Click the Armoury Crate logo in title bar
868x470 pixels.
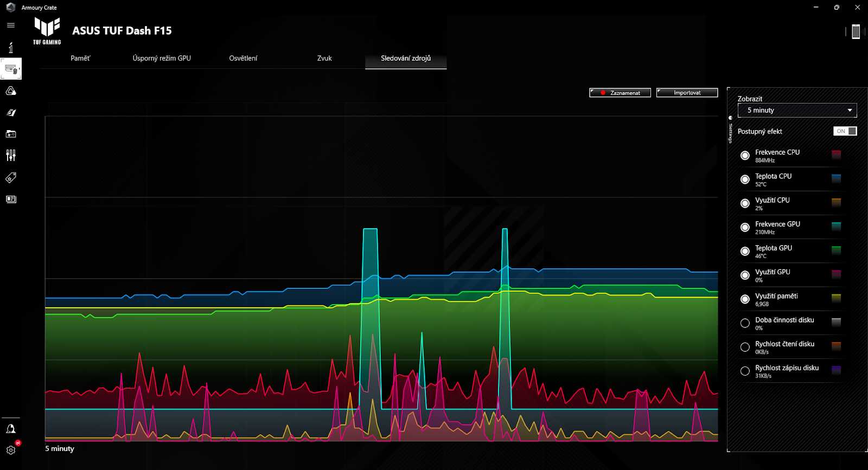pyautogui.click(x=10, y=7)
